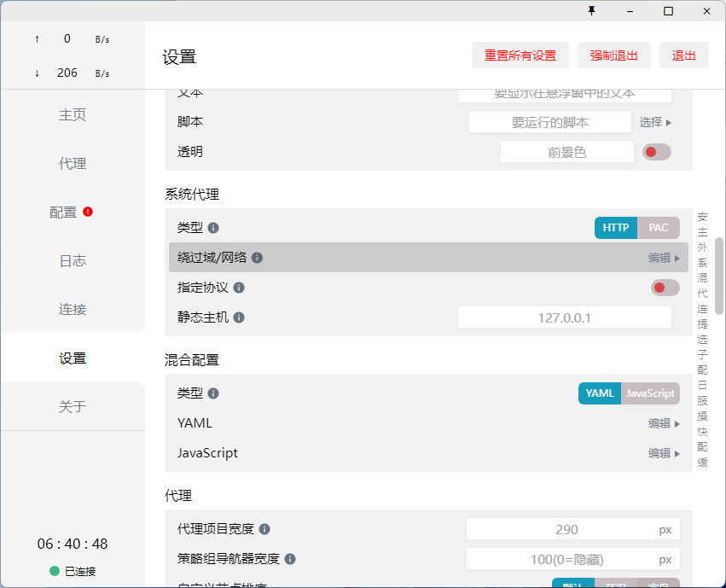
Task: Toggle the 透明 switch
Action: pyautogui.click(x=657, y=152)
